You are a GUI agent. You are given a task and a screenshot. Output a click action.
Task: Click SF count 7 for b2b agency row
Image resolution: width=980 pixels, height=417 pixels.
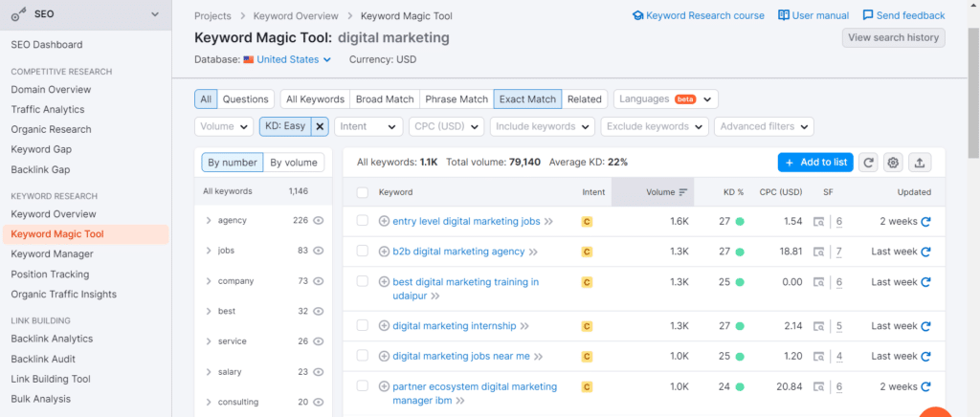(x=838, y=252)
